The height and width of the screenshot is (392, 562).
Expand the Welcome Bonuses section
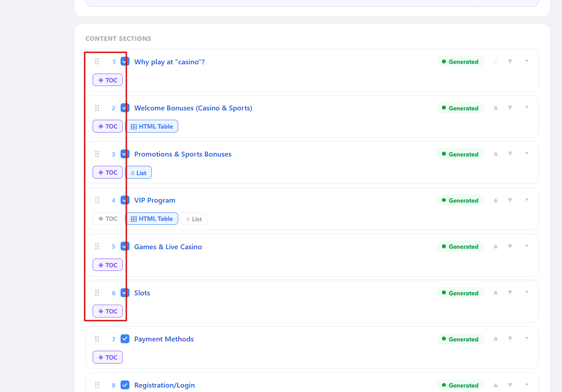point(527,107)
